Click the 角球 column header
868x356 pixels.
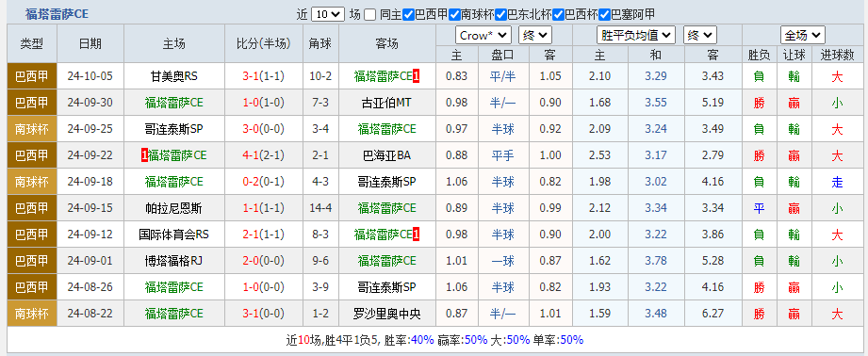(321, 43)
